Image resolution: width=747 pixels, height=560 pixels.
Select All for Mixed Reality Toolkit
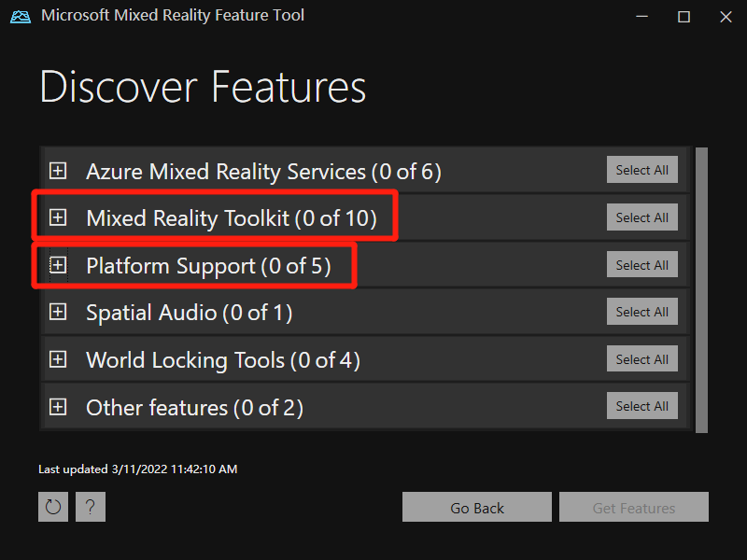click(x=641, y=217)
